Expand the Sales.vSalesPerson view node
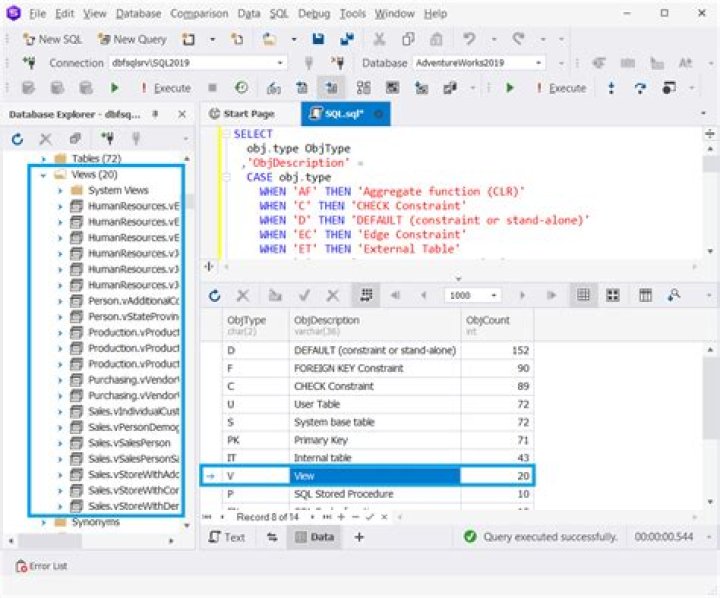Screen dimensions: 720x598 (60, 443)
